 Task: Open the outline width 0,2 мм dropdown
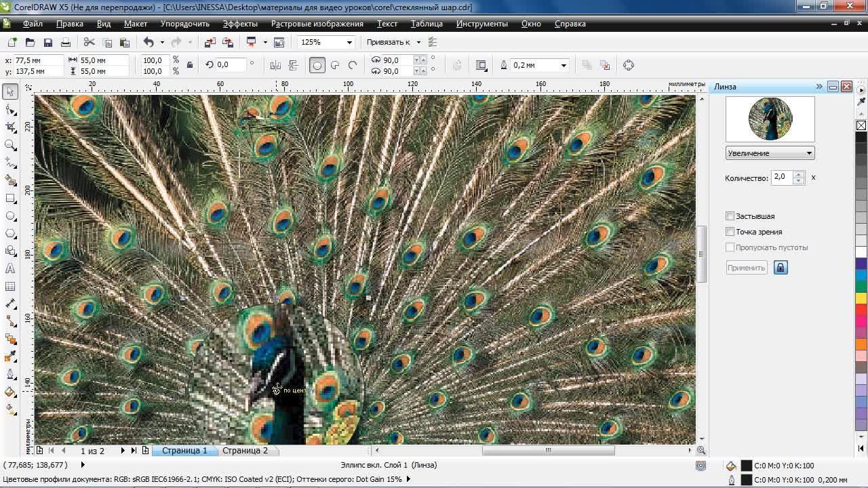click(x=563, y=65)
